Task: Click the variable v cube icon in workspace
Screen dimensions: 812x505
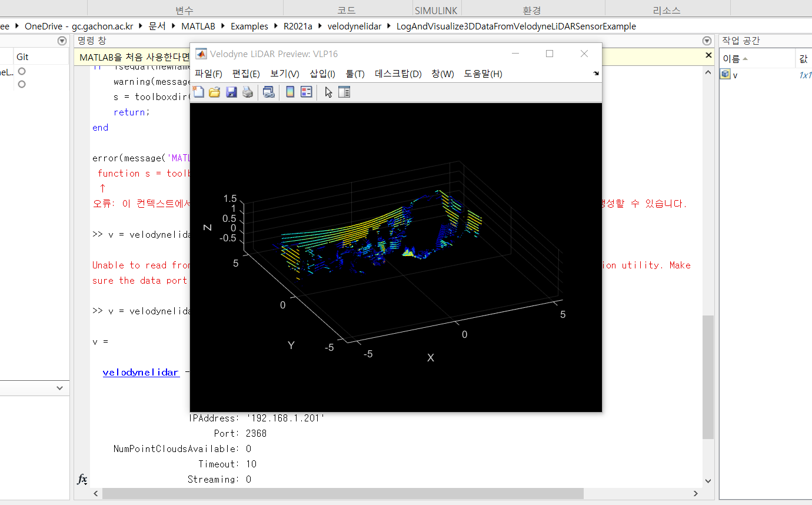Action: pyautogui.click(x=726, y=75)
